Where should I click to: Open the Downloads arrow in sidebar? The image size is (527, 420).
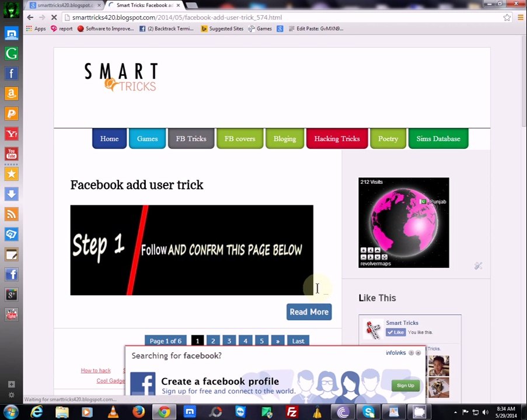tap(12, 194)
